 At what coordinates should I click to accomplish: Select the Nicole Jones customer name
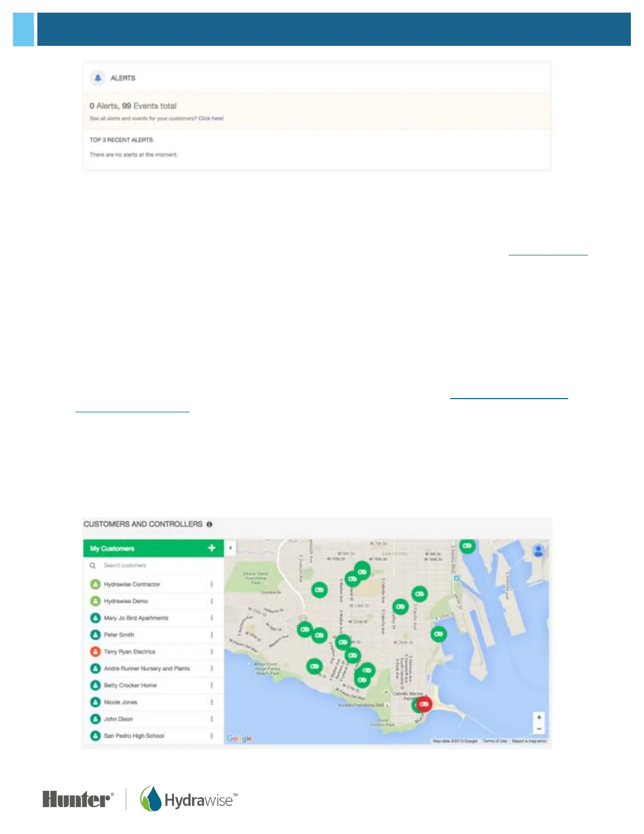point(120,702)
